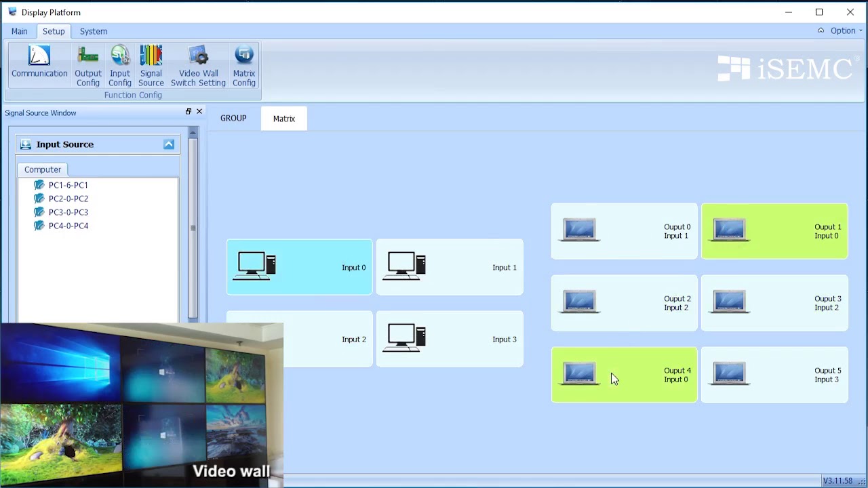This screenshot has height=488, width=868.
Task: Select PC4-0-PC4 text in source list
Action: 68,226
